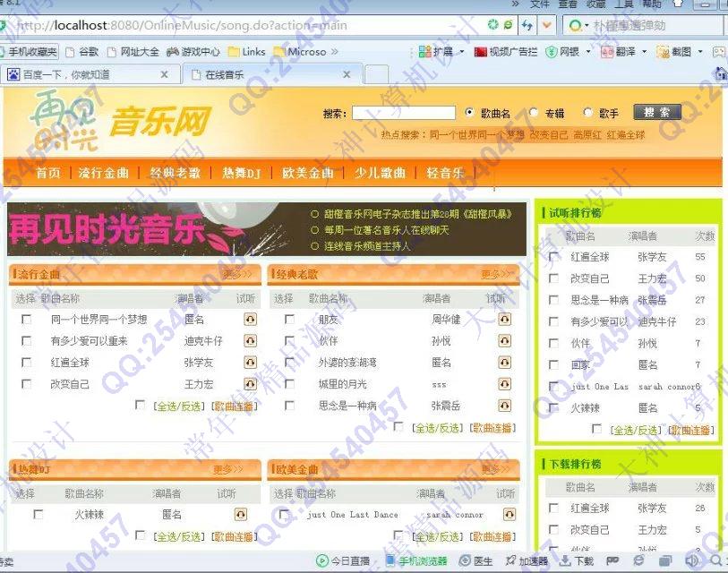The height and width of the screenshot is (573, 728).
Task: Go to 首页 in navigation bar
Action: pyautogui.click(x=48, y=173)
